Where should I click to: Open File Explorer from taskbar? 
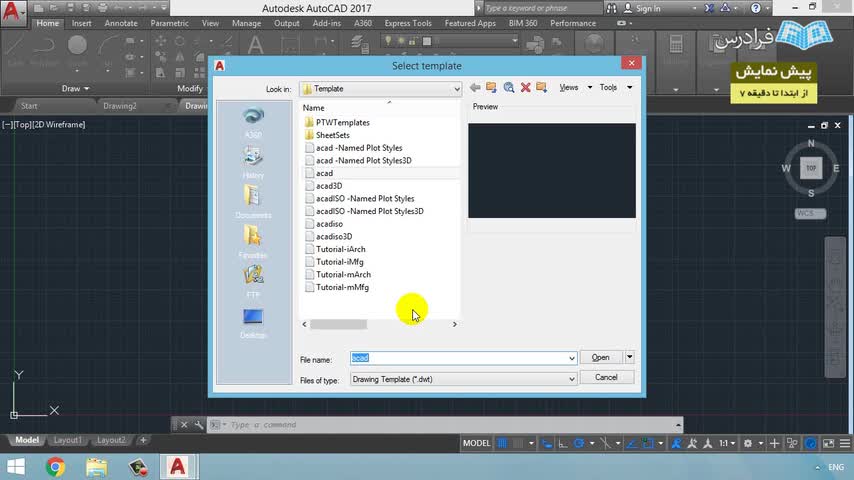(96, 467)
